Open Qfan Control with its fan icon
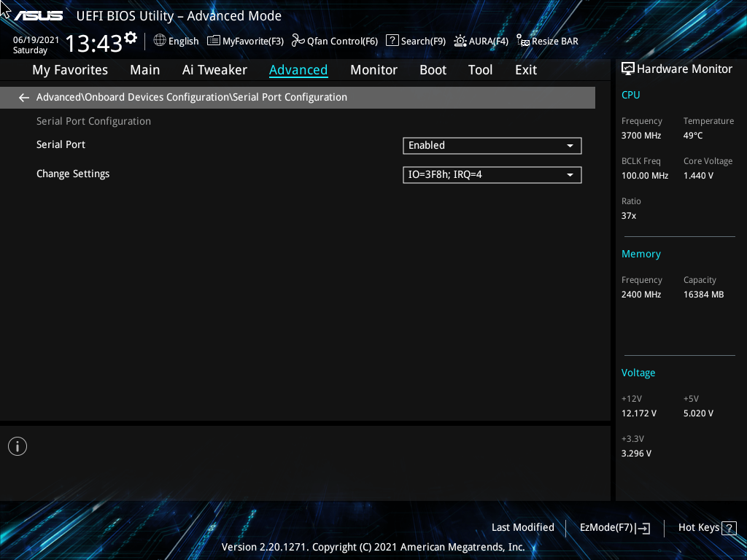The width and height of the screenshot is (747, 560). click(x=298, y=41)
